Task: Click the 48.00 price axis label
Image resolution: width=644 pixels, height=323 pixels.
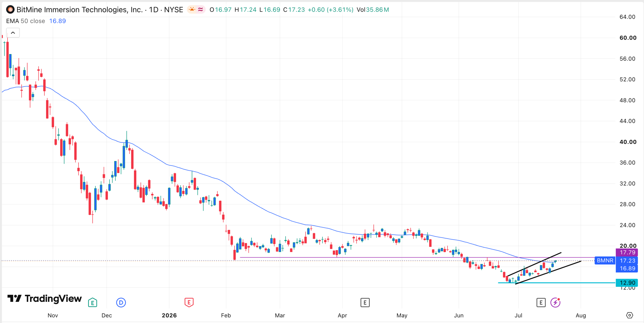Action: pyautogui.click(x=627, y=100)
